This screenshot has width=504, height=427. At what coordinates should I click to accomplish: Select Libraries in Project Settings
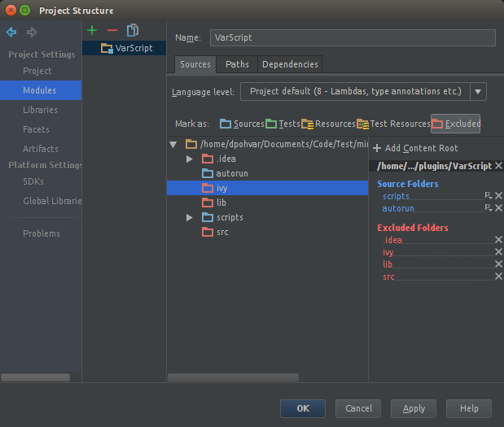(40, 110)
